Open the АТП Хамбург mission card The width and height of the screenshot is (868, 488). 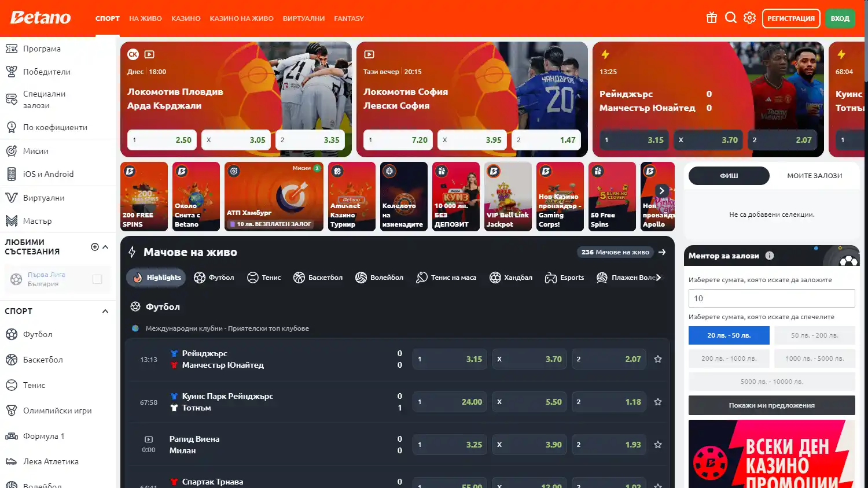point(274,197)
